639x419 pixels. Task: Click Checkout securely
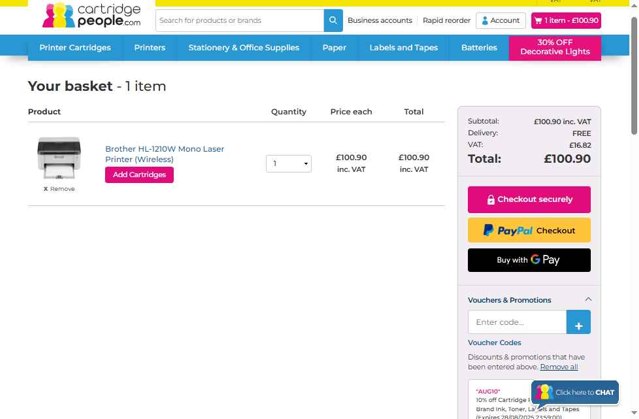(x=529, y=200)
